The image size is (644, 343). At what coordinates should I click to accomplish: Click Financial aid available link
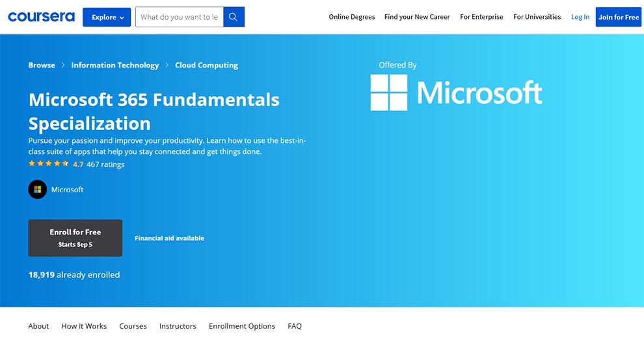coord(169,238)
